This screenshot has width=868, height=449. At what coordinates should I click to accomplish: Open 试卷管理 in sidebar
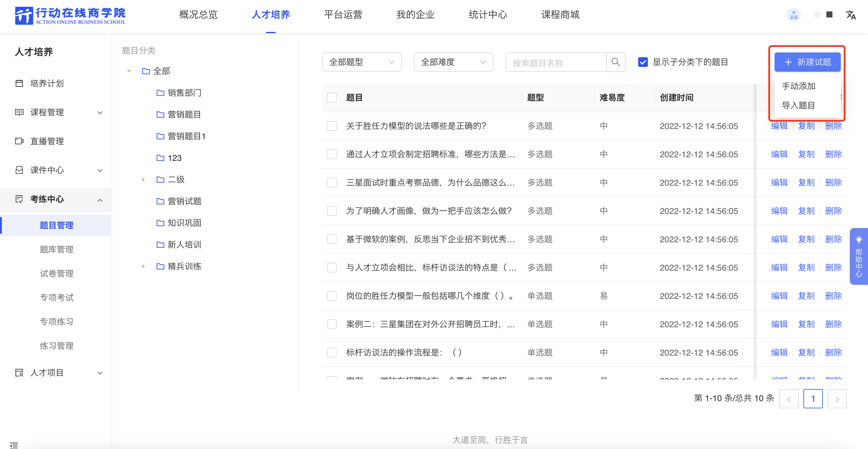pyautogui.click(x=57, y=273)
